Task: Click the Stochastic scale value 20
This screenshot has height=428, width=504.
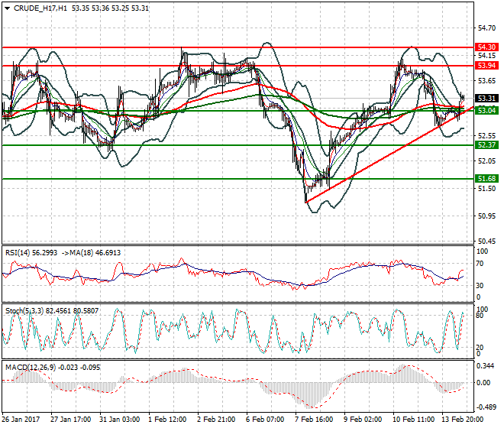Action: 480,348
